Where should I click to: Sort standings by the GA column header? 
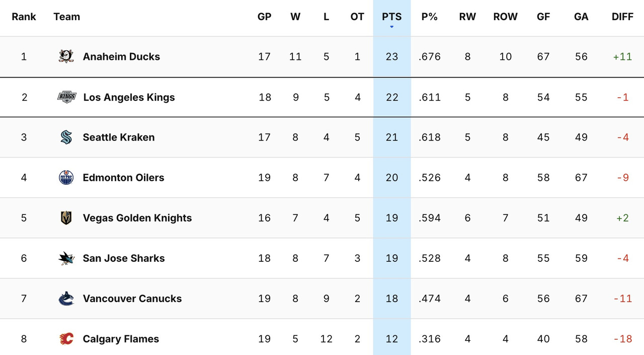pos(581,17)
